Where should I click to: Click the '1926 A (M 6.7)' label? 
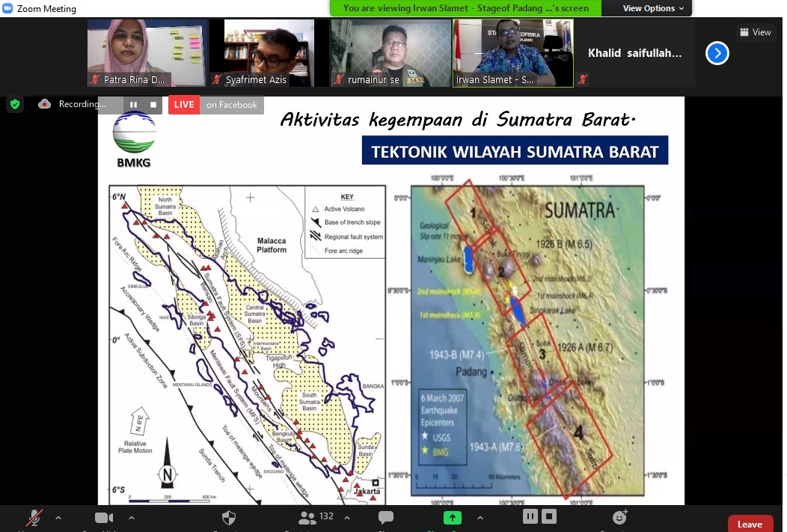point(585,347)
